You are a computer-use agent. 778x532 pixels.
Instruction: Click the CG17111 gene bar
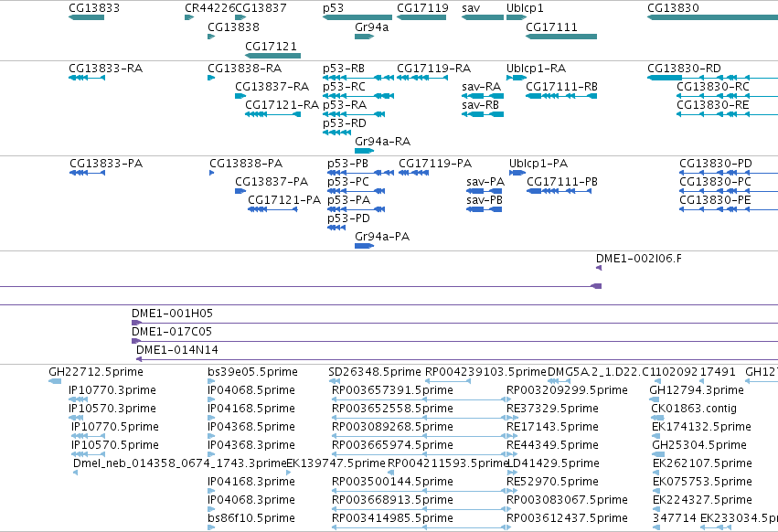point(561,37)
